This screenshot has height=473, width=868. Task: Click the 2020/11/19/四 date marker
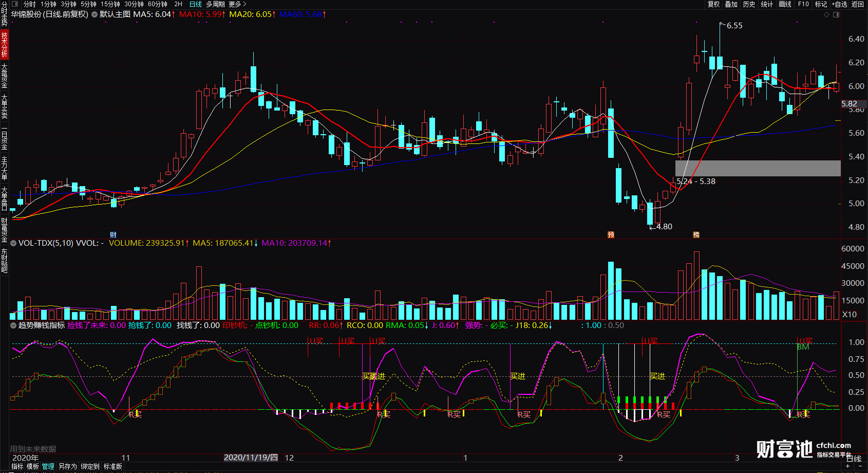(251, 458)
